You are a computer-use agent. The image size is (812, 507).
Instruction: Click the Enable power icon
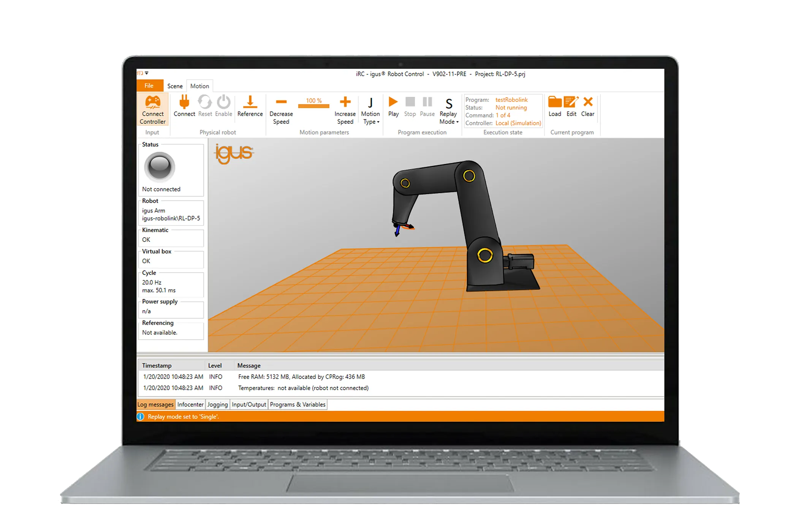(x=223, y=102)
